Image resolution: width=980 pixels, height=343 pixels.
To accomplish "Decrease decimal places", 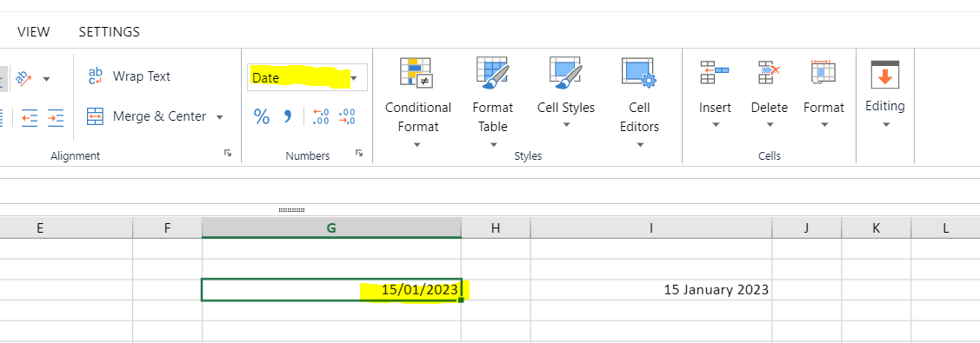I will point(346,116).
